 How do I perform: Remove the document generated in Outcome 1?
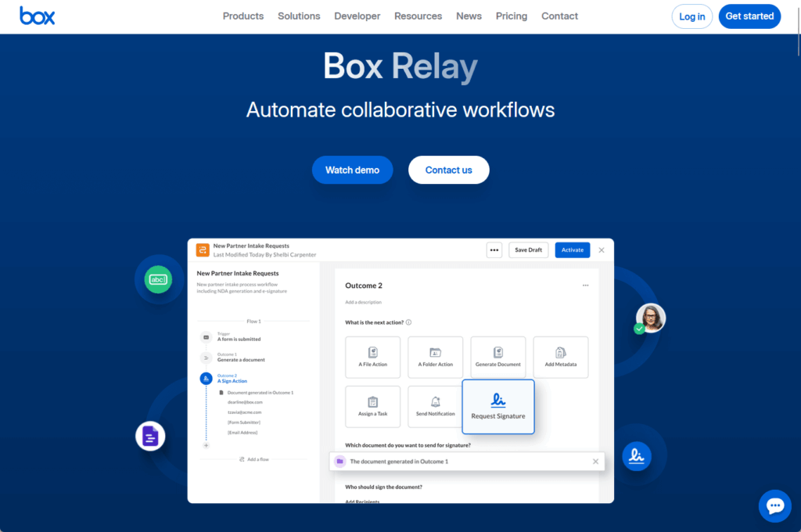point(595,462)
